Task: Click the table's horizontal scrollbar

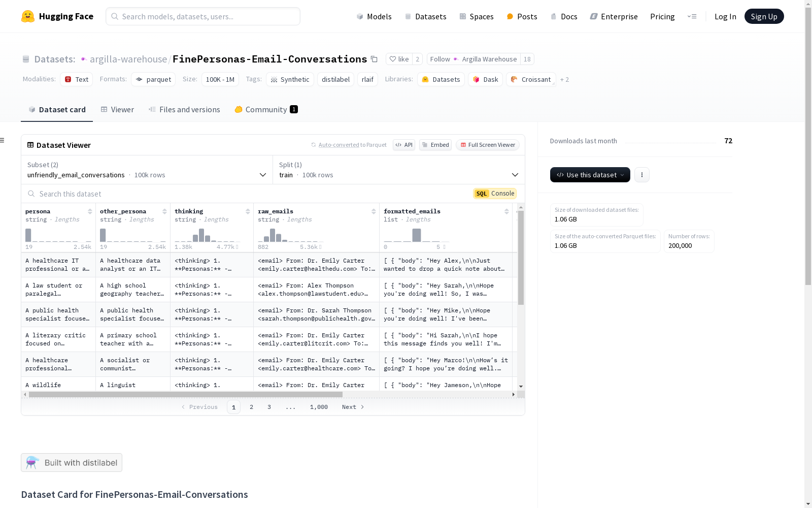Action: click(x=186, y=394)
